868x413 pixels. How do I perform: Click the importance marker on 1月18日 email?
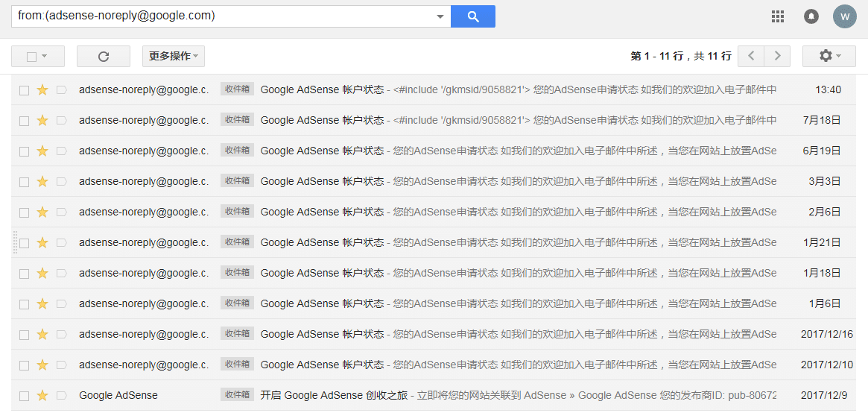[61, 274]
